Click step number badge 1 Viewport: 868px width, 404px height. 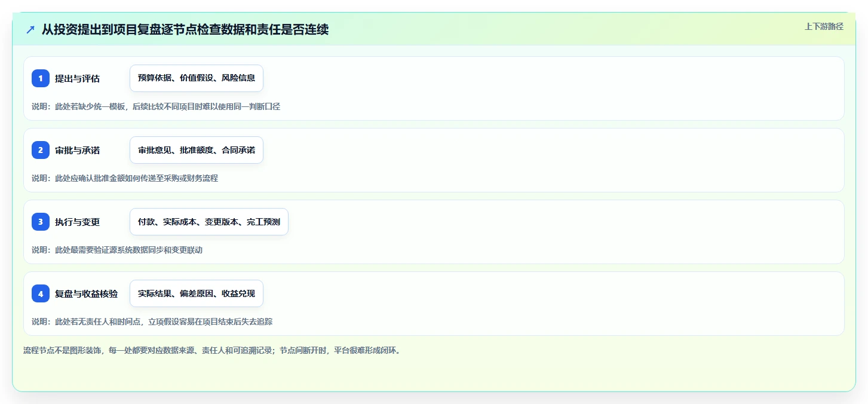pyautogui.click(x=41, y=78)
